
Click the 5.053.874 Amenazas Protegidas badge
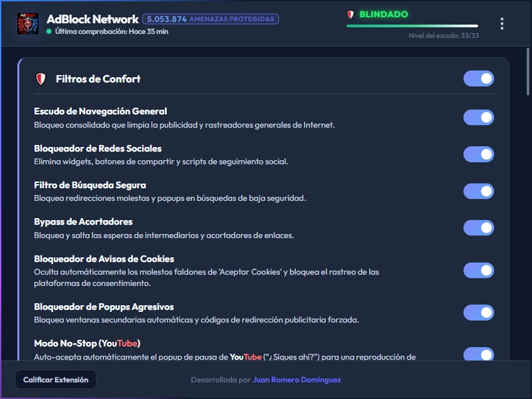click(x=211, y=19)
